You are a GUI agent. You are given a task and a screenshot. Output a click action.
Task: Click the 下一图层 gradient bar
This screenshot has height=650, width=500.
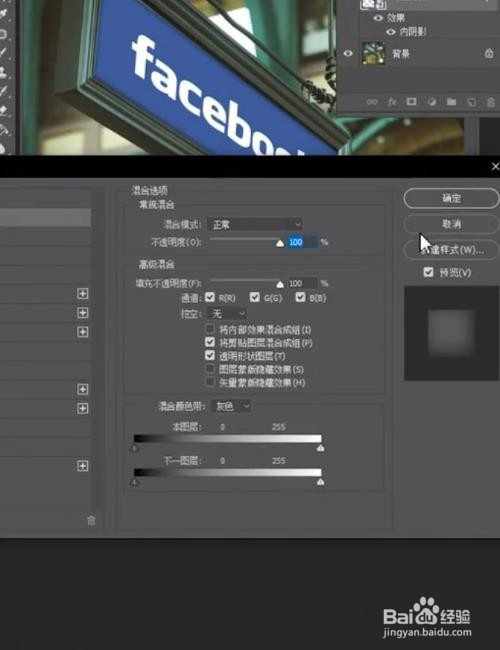228,473
